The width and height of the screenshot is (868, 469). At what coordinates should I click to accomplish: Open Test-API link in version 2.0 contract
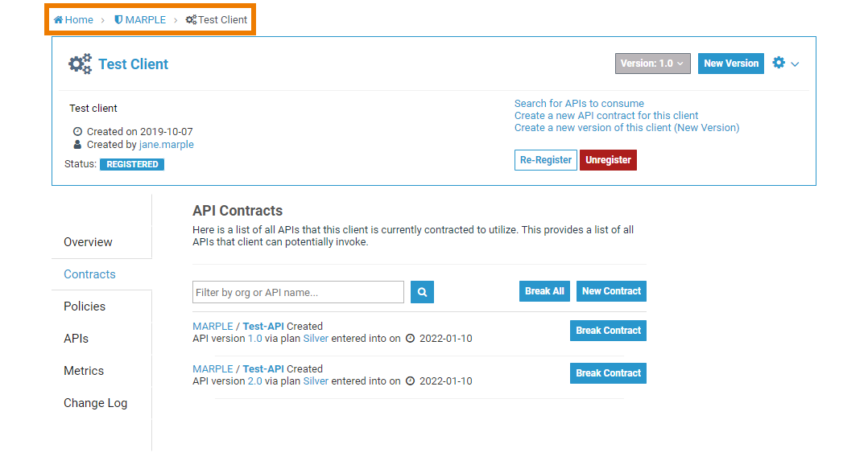tap(263, 369)
